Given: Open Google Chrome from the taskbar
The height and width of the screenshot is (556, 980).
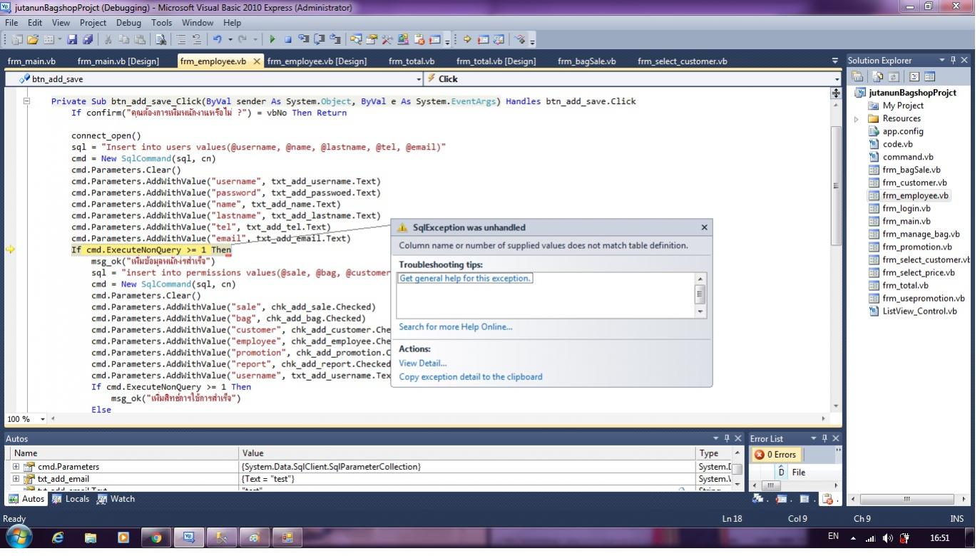Looking at the screenshot, I should tap(156, 538).
